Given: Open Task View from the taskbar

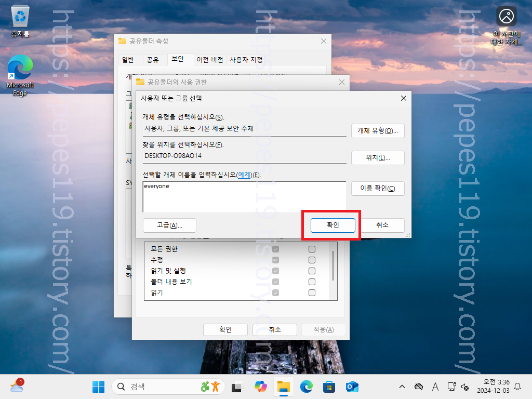Looking at the screenshot, I should (237, 387).
